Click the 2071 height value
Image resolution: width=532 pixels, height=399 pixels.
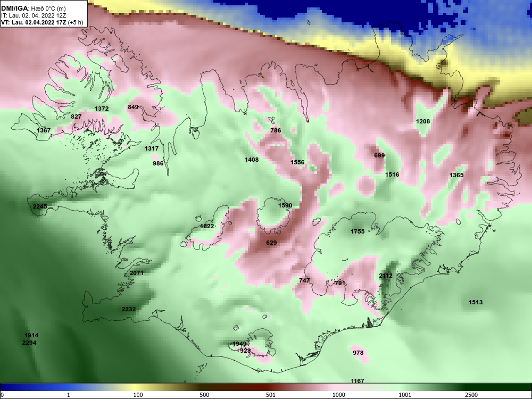(137, 273)
